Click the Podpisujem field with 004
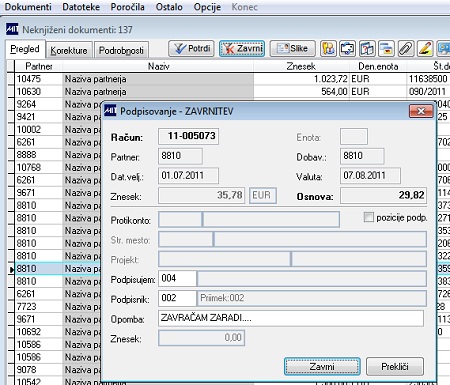Screen dimensions: 450x385 point(177,278)
